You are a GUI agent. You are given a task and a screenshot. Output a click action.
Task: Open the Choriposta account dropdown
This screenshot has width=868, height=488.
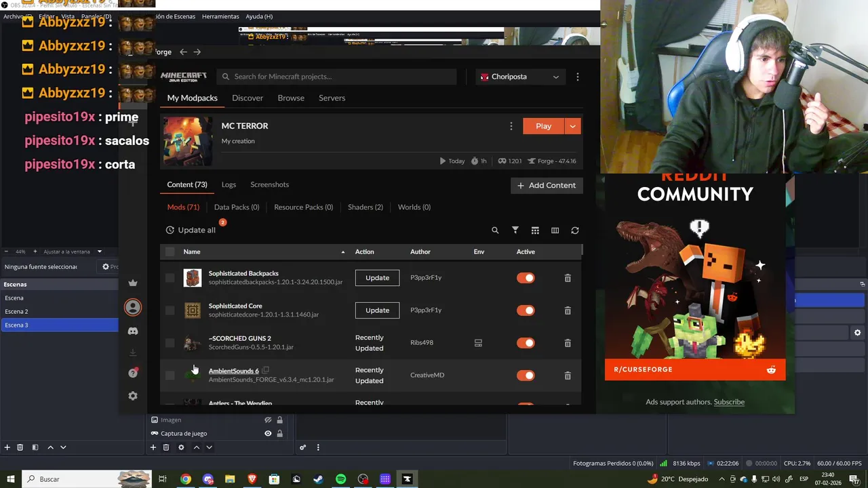click(520, 77)
